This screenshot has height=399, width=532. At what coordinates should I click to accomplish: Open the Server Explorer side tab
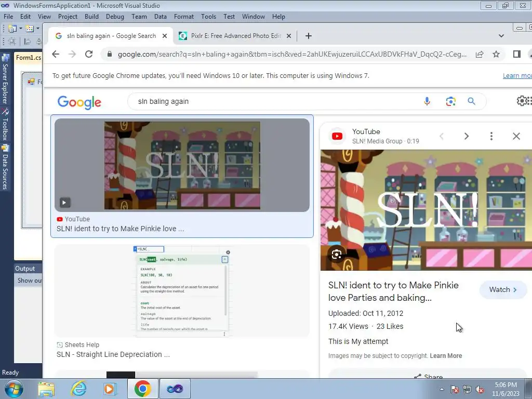click(x=5, y=79)
